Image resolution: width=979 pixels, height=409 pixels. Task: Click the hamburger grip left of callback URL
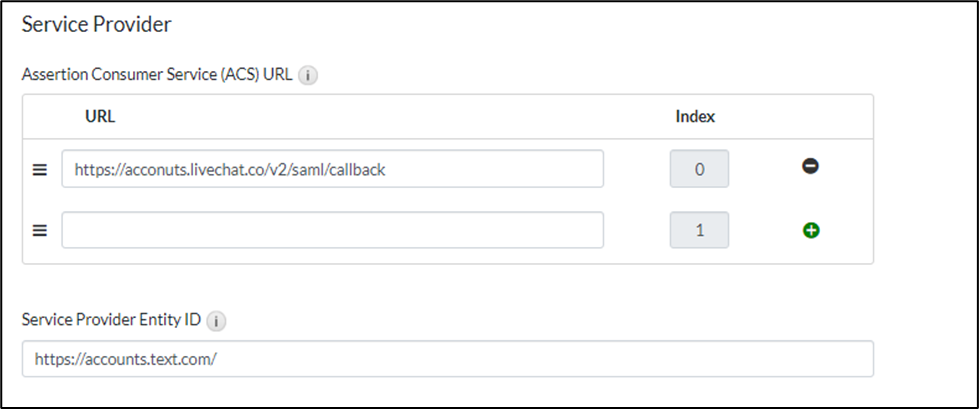pos(40,170)
